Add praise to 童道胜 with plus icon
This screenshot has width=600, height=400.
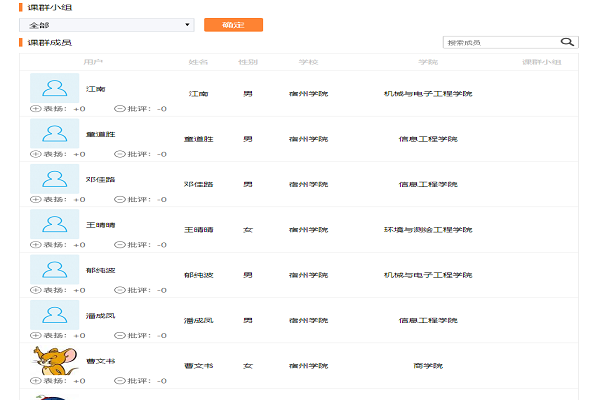[36, 154]
